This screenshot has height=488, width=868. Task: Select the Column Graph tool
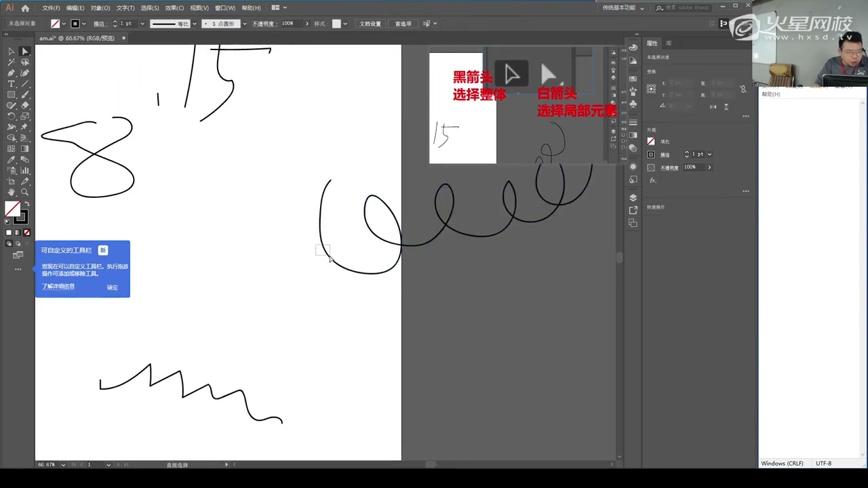click(25, 171)
